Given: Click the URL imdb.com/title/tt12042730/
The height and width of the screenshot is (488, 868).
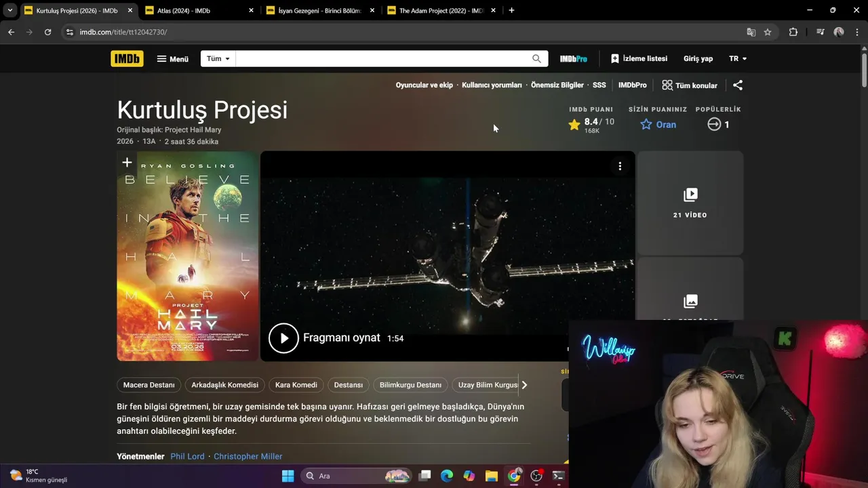Looking at the screenshot, I should [123, 32].
